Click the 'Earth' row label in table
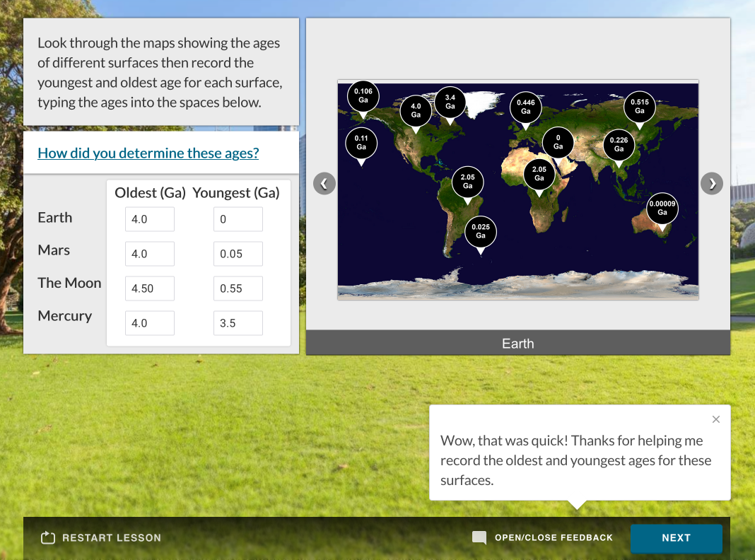This screenshot has width=755, height=560. 55,217
